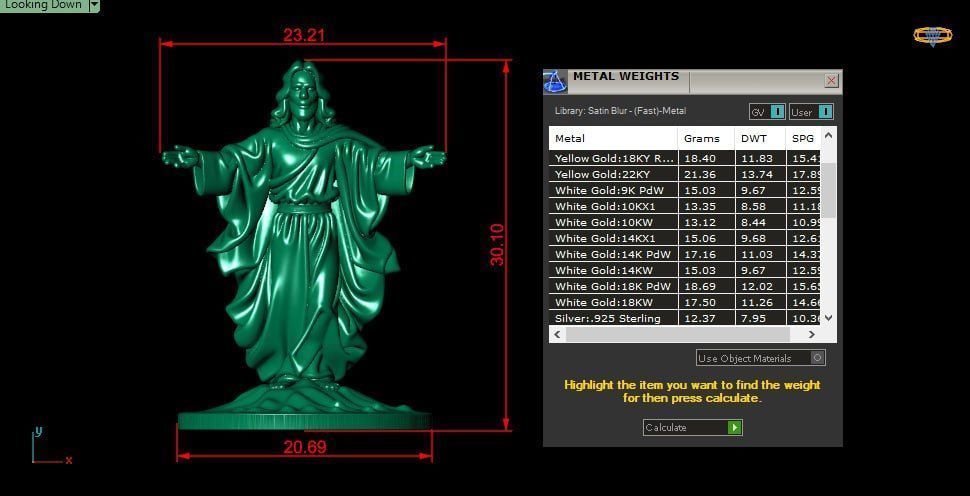Screen dimensions: 970x496
Task: Click the 18.40 grams value
Action: 700,158
